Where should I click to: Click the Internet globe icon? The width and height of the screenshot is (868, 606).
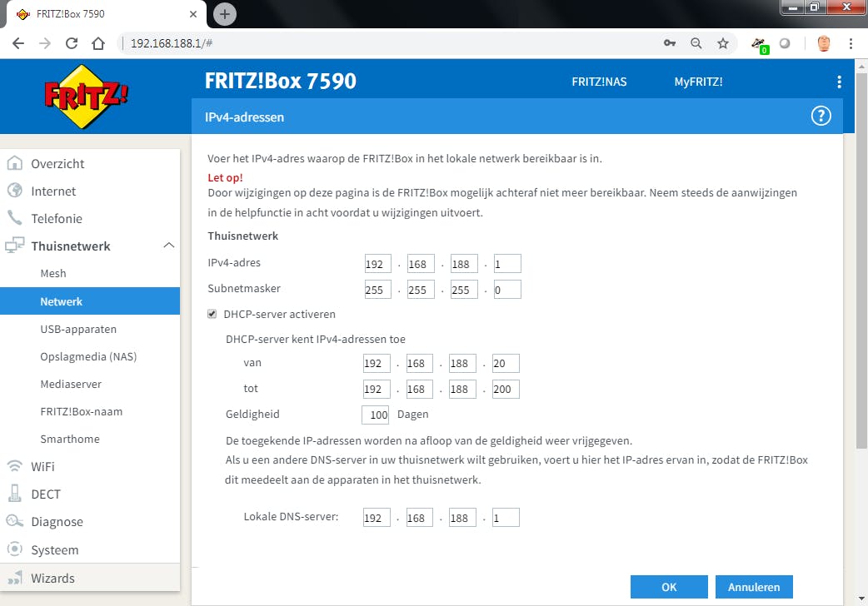pos(14,191)
